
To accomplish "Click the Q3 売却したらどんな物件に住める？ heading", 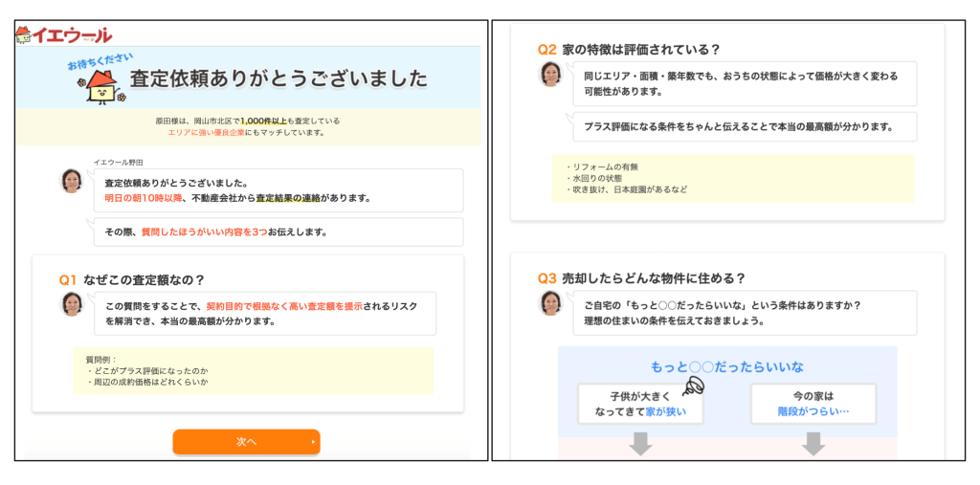I will coord(641,278).
